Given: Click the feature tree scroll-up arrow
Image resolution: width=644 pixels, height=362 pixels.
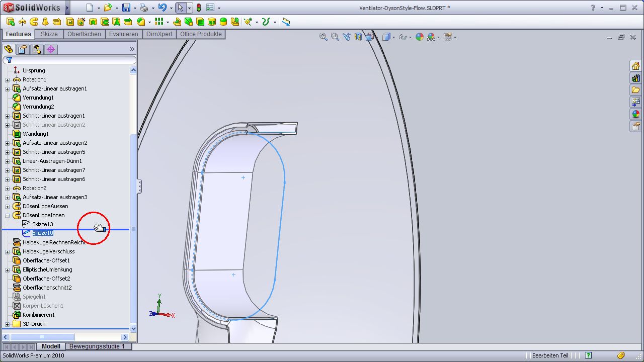Looking at the screenshot, I should coord(133,70).
